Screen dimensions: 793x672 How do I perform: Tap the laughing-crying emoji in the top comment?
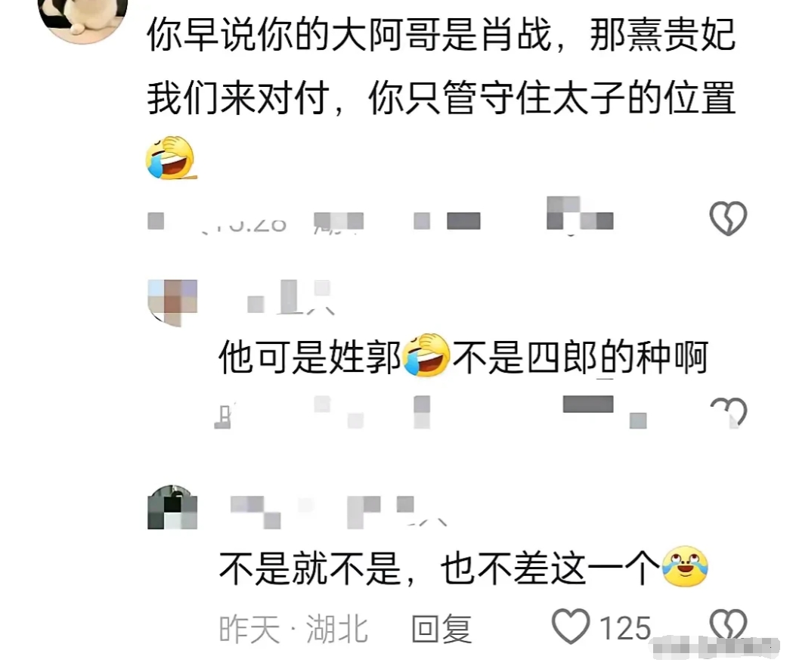pos(170,158)
